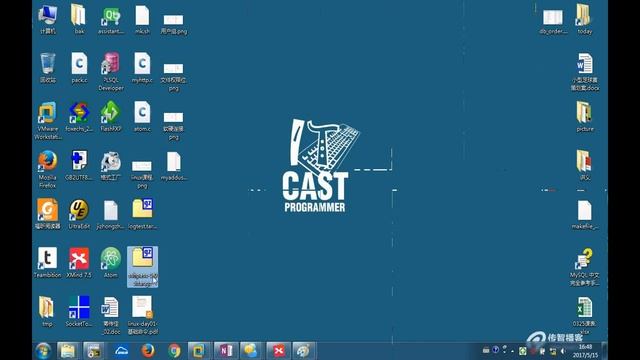Open OneNote from the taskbar
The image size is (640, 360).
point(225,351)
